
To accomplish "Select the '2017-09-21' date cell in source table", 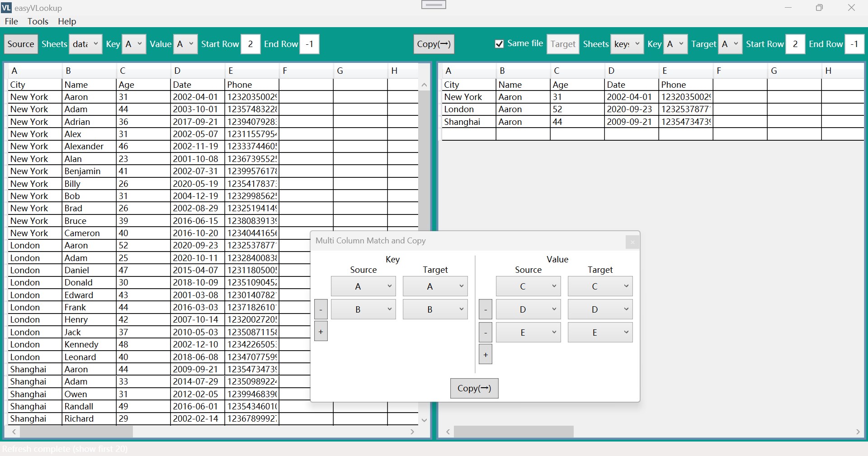I will (x=198, y=122).
